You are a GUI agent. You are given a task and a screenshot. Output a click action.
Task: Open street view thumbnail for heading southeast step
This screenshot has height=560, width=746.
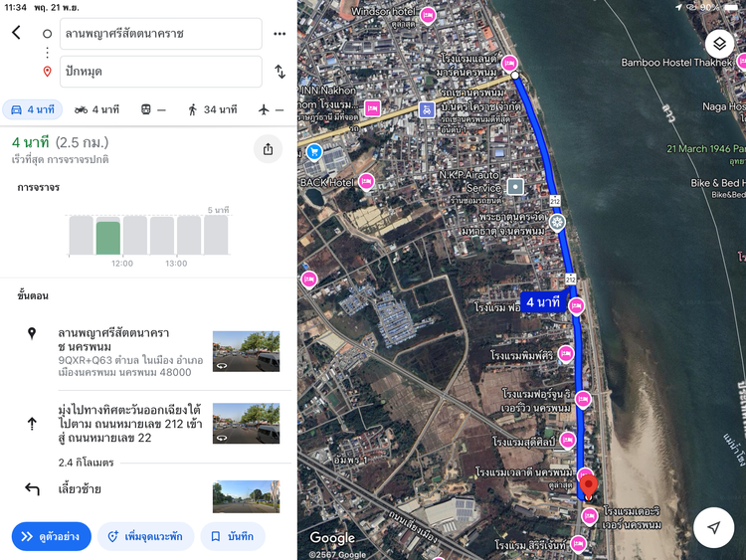point(246,424)
